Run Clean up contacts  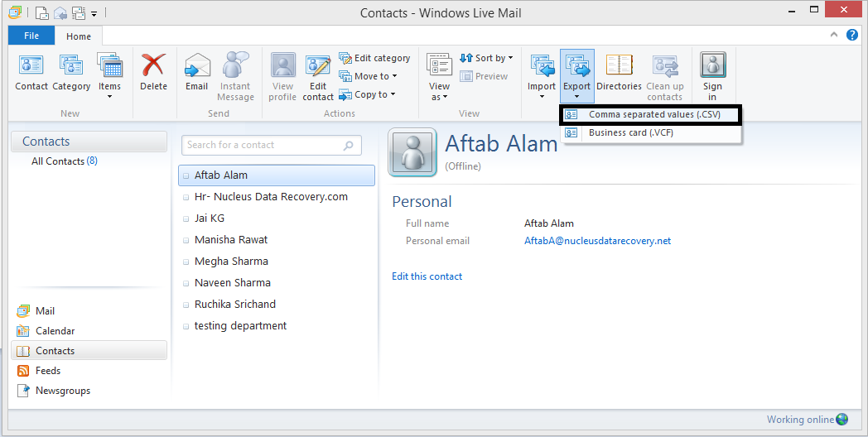pos(665,78)
